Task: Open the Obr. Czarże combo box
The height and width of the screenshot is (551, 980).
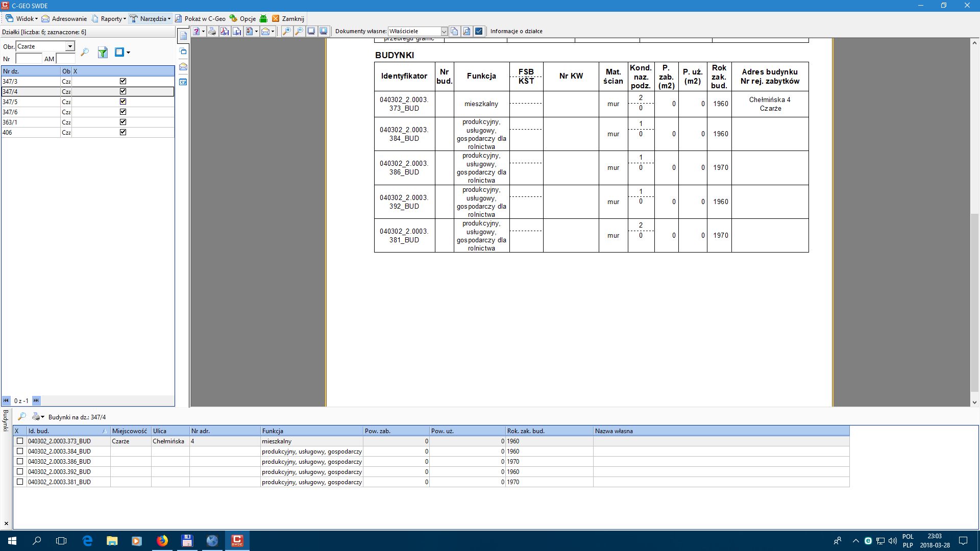Action: click(x=45, y=46)
